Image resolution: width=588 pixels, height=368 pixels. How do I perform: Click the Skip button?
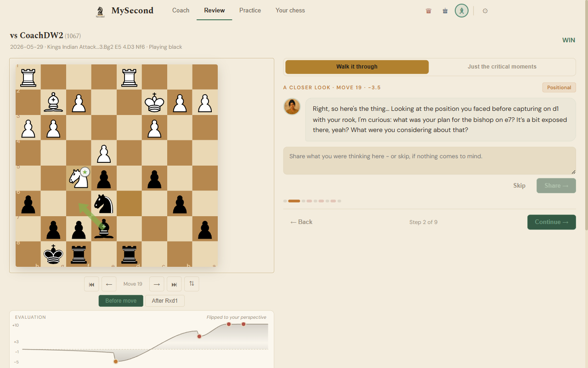pos(519,186)
